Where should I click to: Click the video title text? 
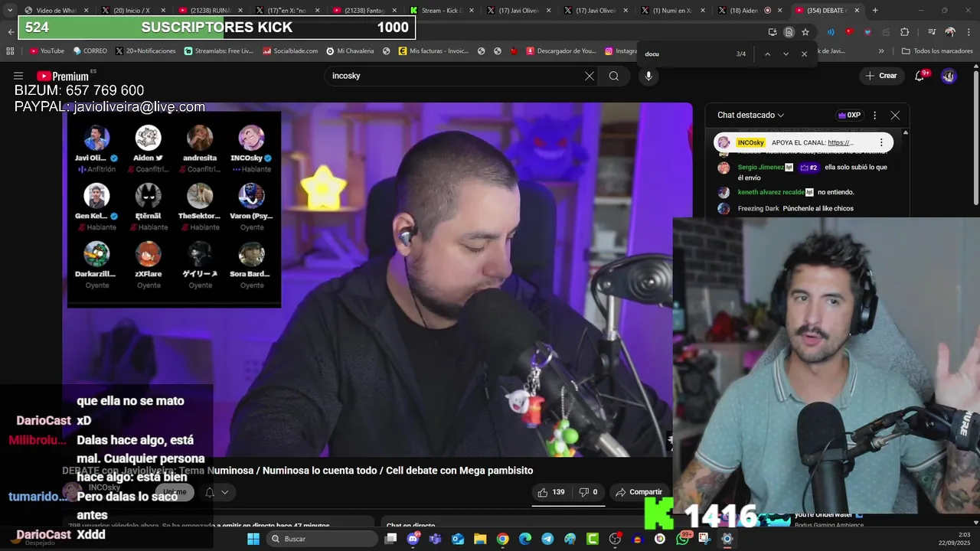298,471
